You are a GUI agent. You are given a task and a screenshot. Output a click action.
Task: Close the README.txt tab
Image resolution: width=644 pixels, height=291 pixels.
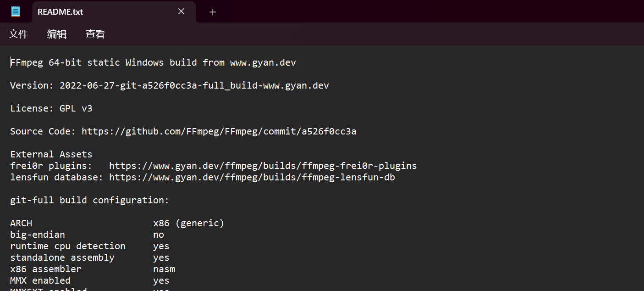tap(181, 11)
